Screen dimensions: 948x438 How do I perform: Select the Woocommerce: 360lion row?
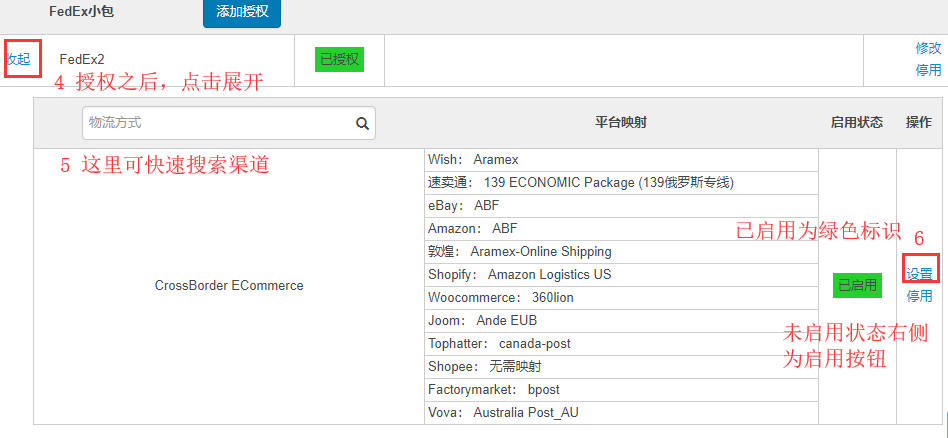[x=621, y=298]
